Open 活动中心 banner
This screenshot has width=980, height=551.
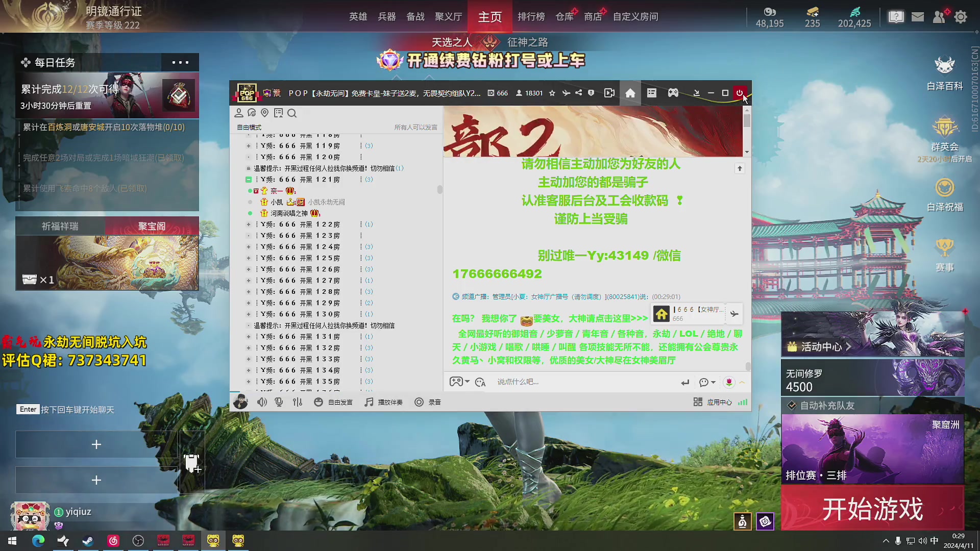coord(873,334)
